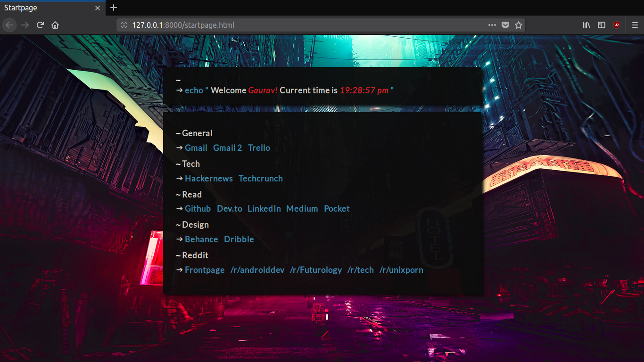Open a new tab with plus button
The width and height of the screenshot is (644, 362).
click(114, 8)
